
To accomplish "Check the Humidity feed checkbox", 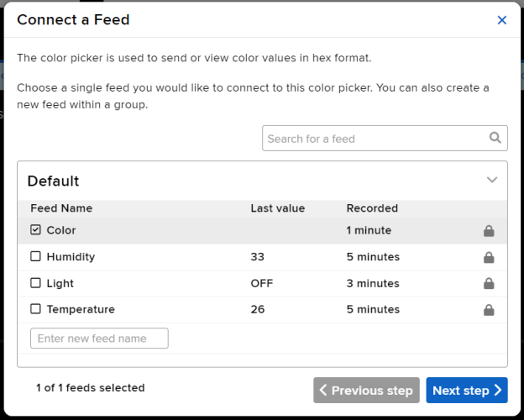I will (x=35, y=257).
